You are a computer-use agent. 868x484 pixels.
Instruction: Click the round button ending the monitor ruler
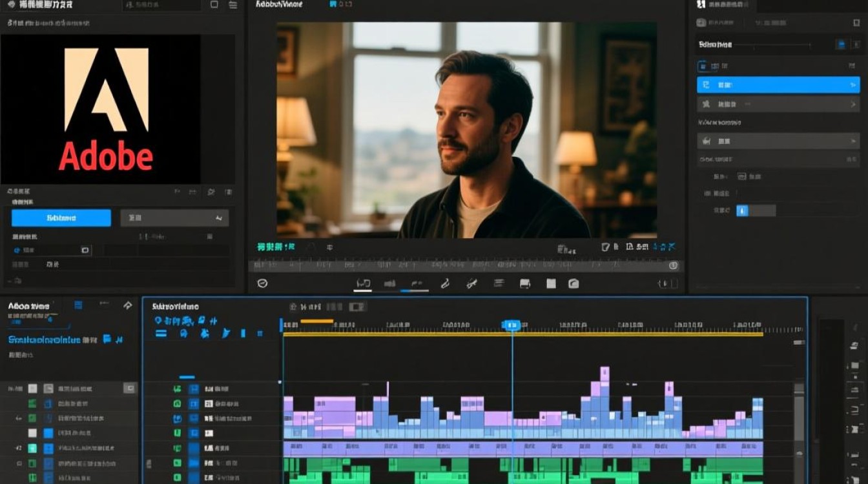(x=674, y=265)
